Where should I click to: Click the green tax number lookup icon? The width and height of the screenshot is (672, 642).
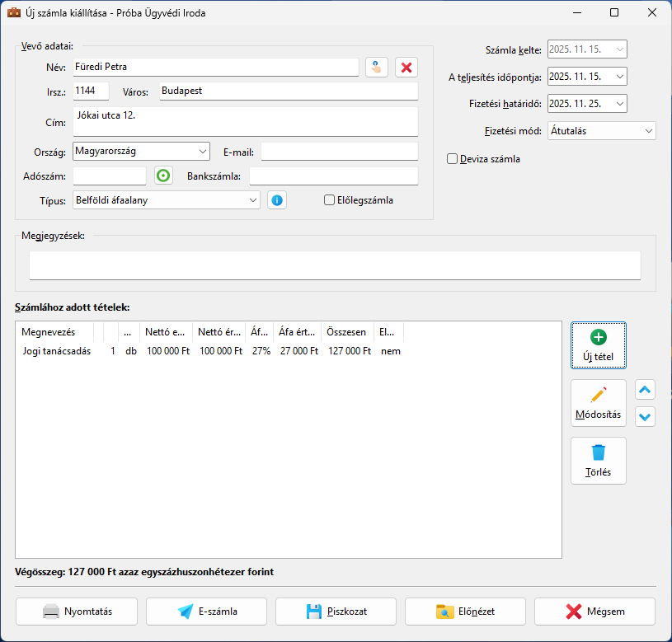(164, 176)
